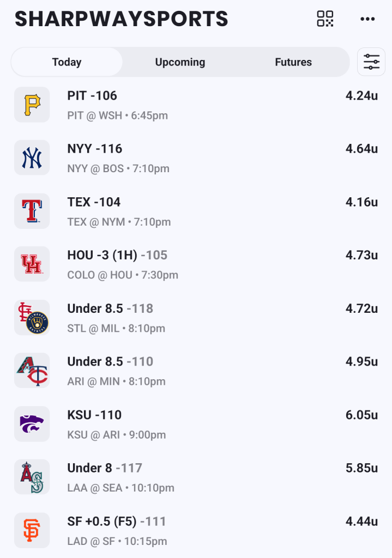Tap the Houston Cougars logo

tap(32, 264)
